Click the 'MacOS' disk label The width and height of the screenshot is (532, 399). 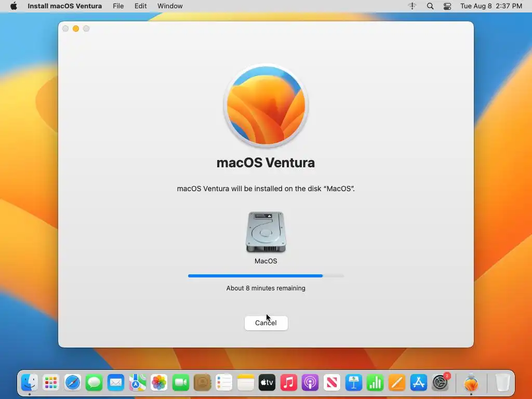click(265, 261)
